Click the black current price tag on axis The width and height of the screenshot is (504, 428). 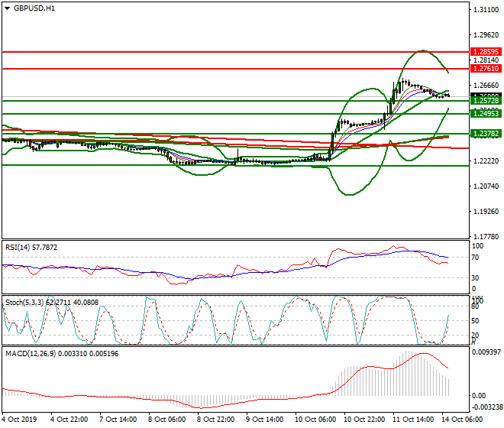coord(484,96)
